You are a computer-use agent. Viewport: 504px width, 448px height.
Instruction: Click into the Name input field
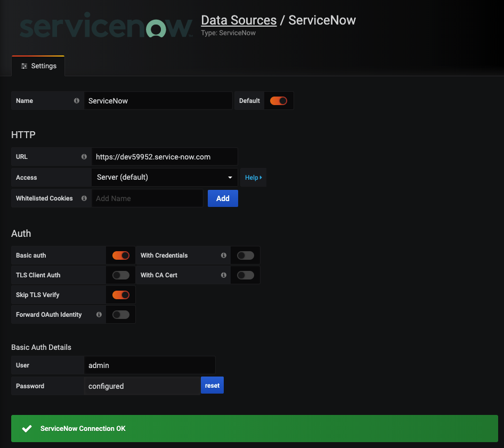pos(158,101)
